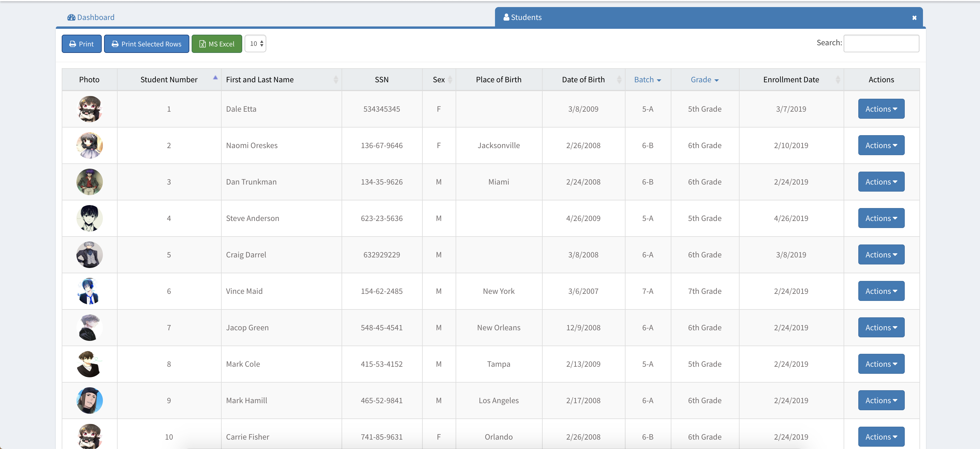Screen dimensions: 980x449
Task: Click Steve Anderson's photo thumbnail
Action: click(x=89, y=218)
